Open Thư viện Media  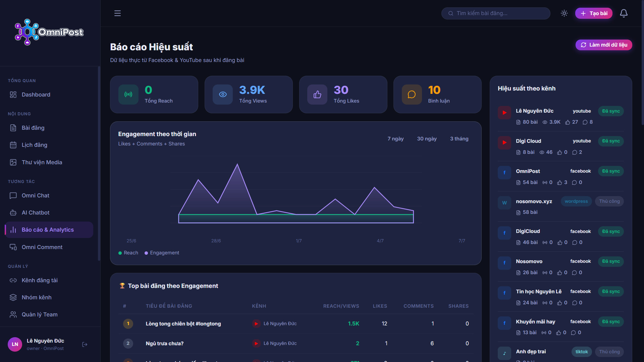pos(49,163)
